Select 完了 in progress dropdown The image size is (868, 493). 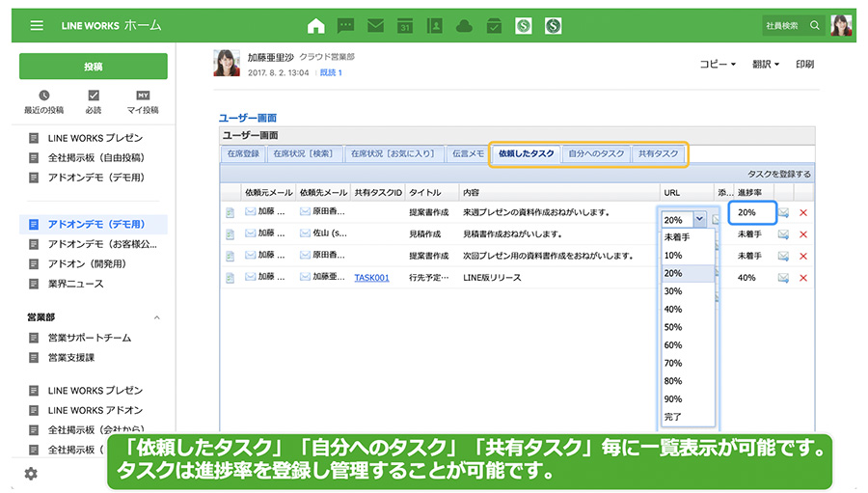point(688,417)
